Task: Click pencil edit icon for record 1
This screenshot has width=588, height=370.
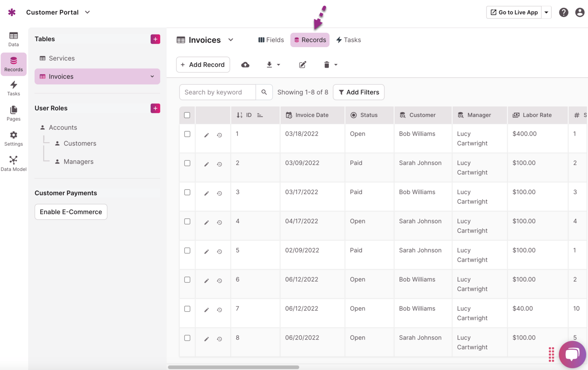Action: [x=207, y=135]
